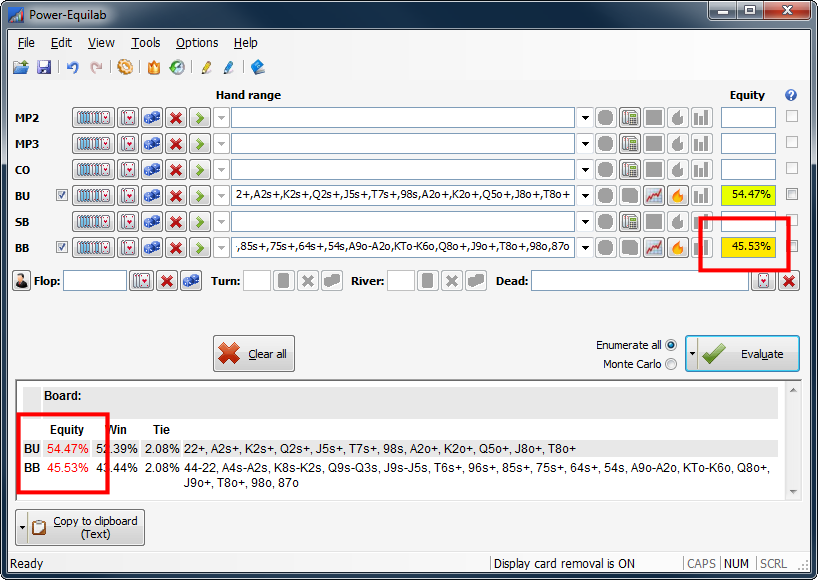The width and height of the screenshot is (818, 580).
Task: Open the Evaluate button's dropdown arrow
Action: [692, 354]
